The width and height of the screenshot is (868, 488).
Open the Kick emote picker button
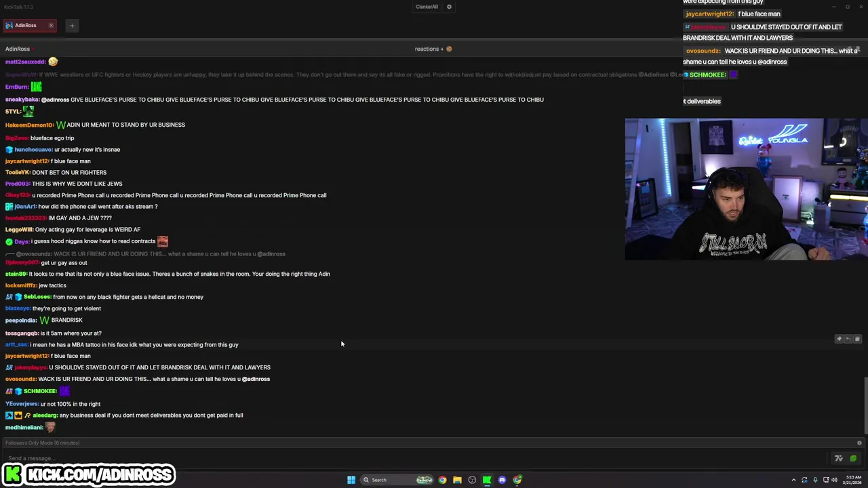[853, 458]
